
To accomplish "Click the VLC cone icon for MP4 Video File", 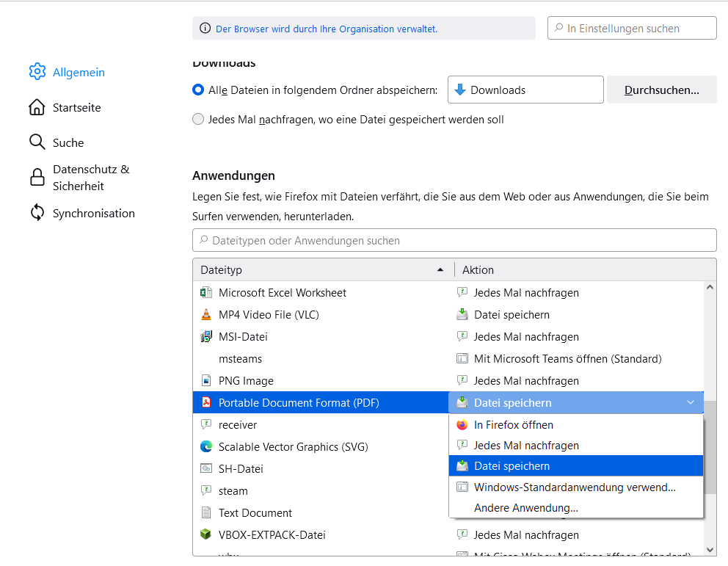I will [206, 315].
